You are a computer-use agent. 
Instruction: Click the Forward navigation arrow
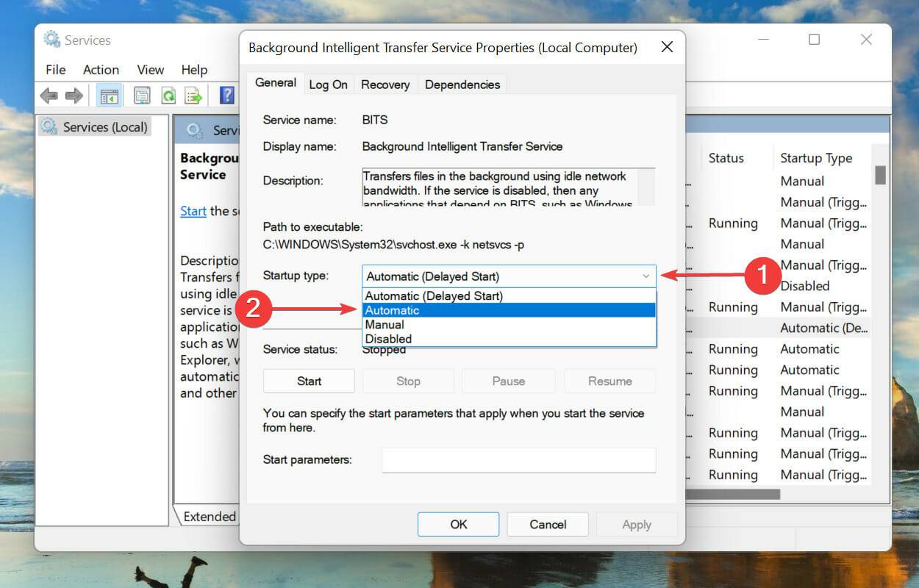tap(74, 96)
